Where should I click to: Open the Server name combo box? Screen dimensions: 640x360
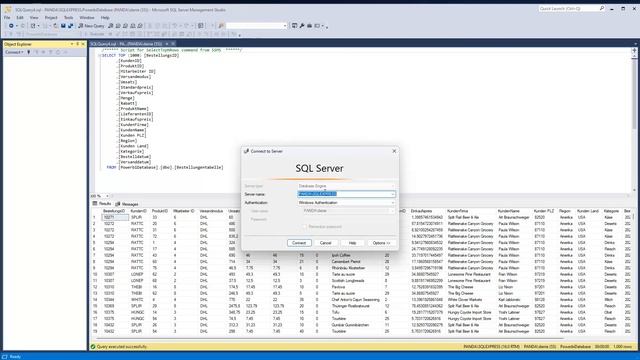(347, 194)
